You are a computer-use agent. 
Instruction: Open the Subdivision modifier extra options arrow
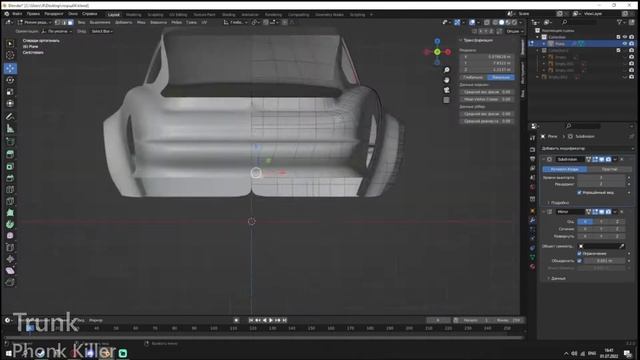[615, 159]
